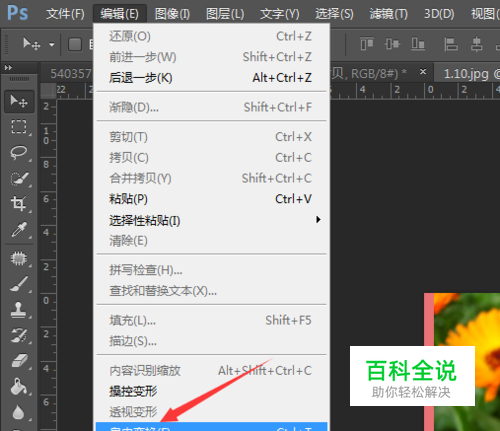The height and width of the screenshot is (431, 500).
Task: Select the Eraser tool
Action: pos(19,361)
